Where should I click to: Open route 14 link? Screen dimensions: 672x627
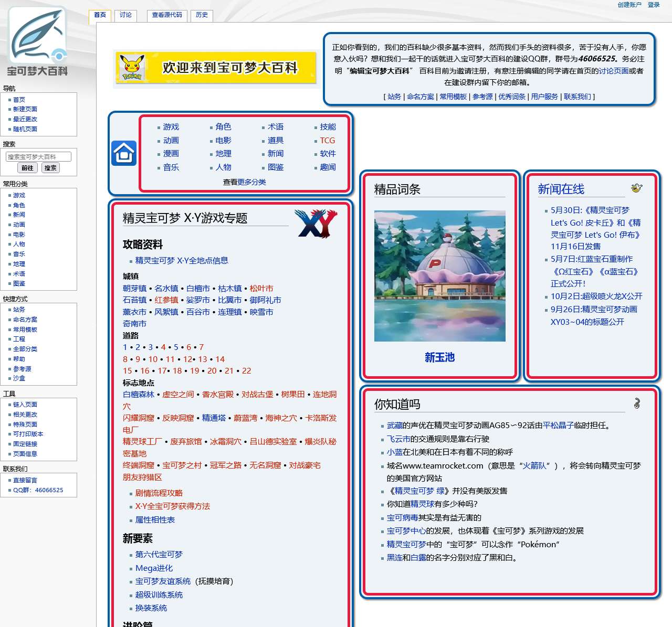pyautogui.click(x=220, y=359)
